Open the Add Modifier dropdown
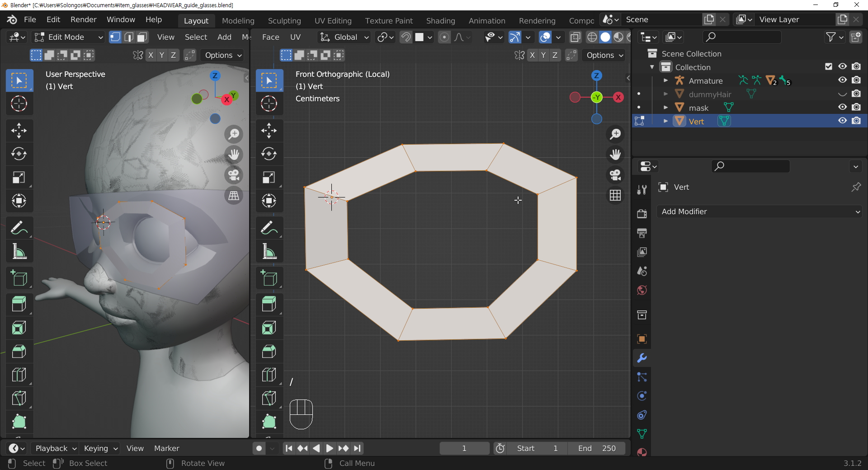The image size is (868, 470). (x=760, y=211)
